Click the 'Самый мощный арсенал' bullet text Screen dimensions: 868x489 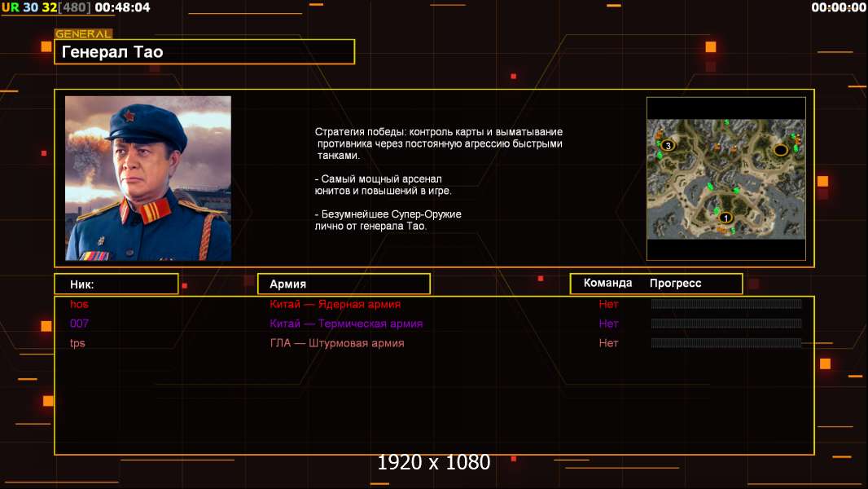coord(383,185)
